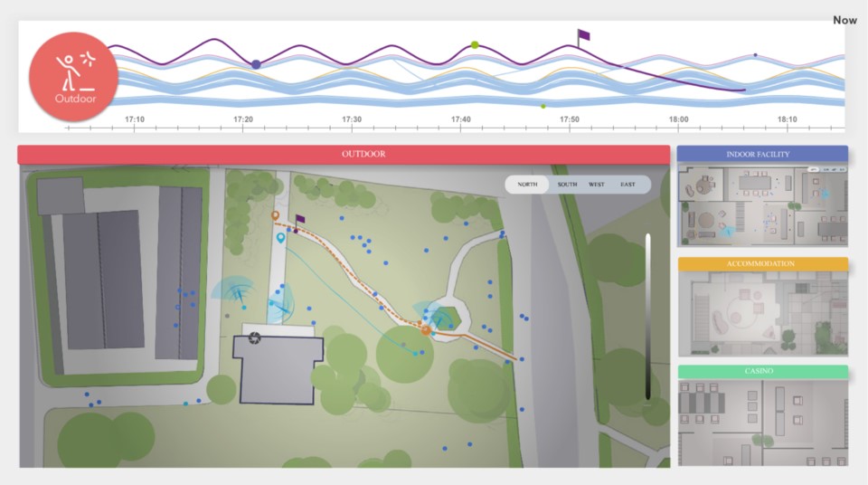Click the blue sensor cone left of the path

tap(234, 290)
